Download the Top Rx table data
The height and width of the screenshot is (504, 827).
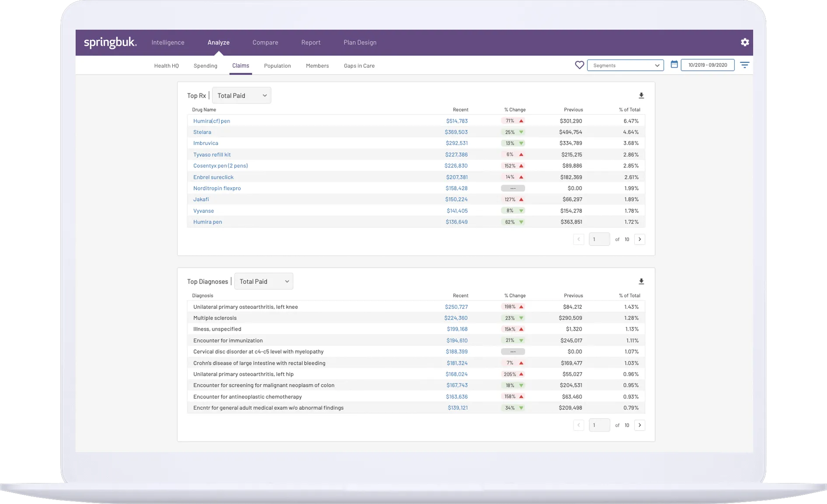[641, 95]
